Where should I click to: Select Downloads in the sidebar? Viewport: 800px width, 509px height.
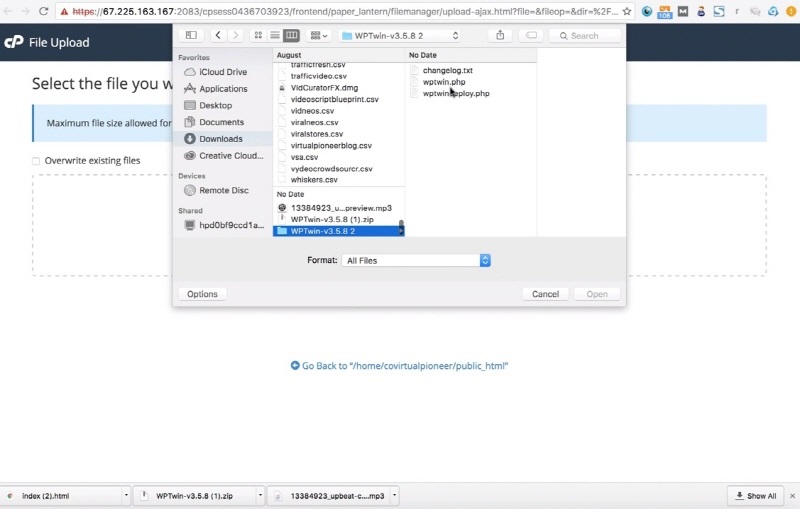click(x=222, y=139)
